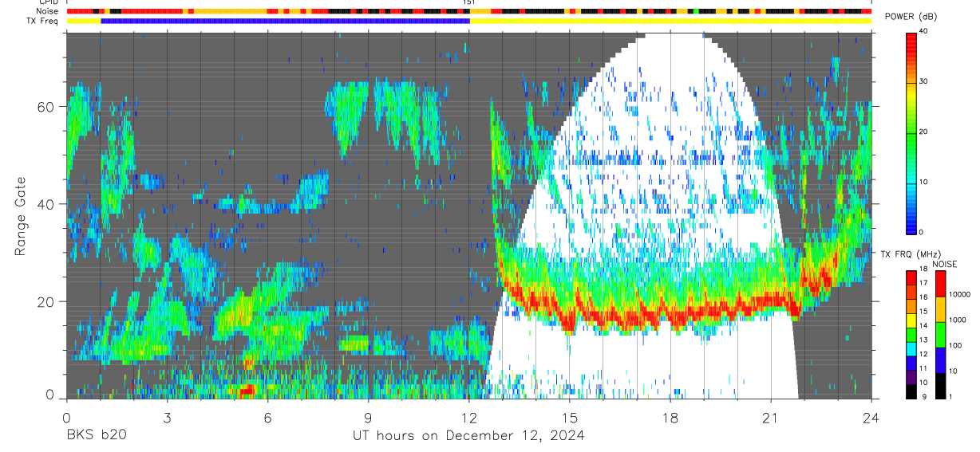Click the 0 dB label on POWER scale

(x=921, y=232)
